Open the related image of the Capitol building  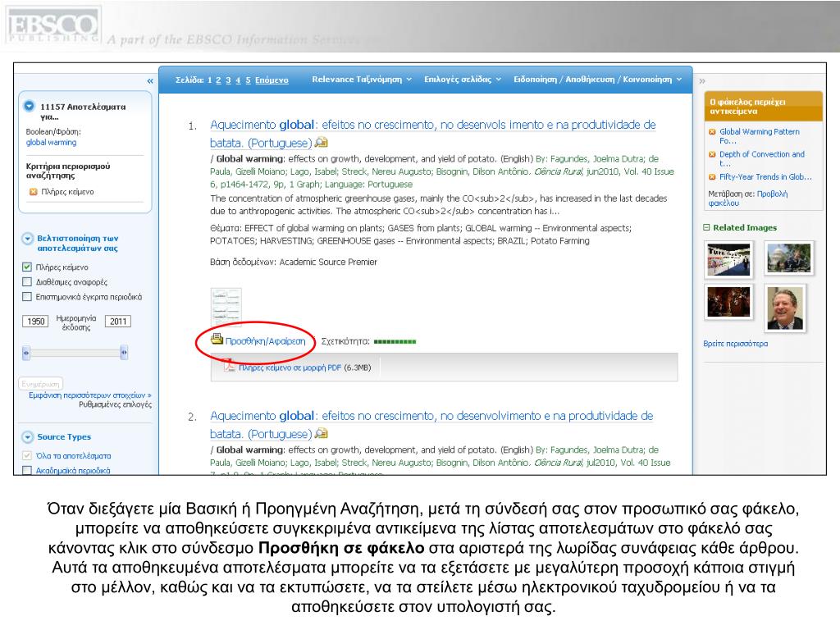pyautogui.click(x=789, y=258)
